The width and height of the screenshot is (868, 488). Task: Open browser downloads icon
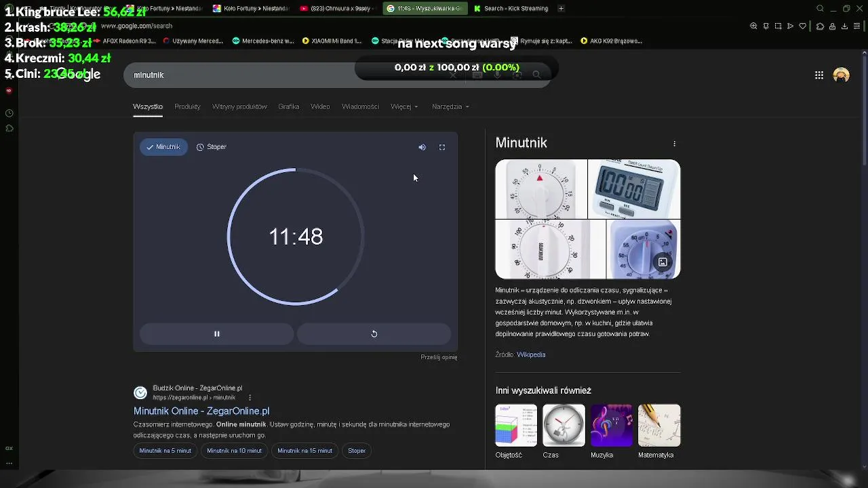[844, 26]
